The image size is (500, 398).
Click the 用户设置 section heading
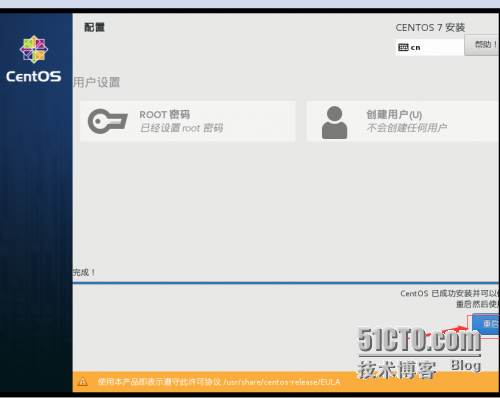point(97,82)
